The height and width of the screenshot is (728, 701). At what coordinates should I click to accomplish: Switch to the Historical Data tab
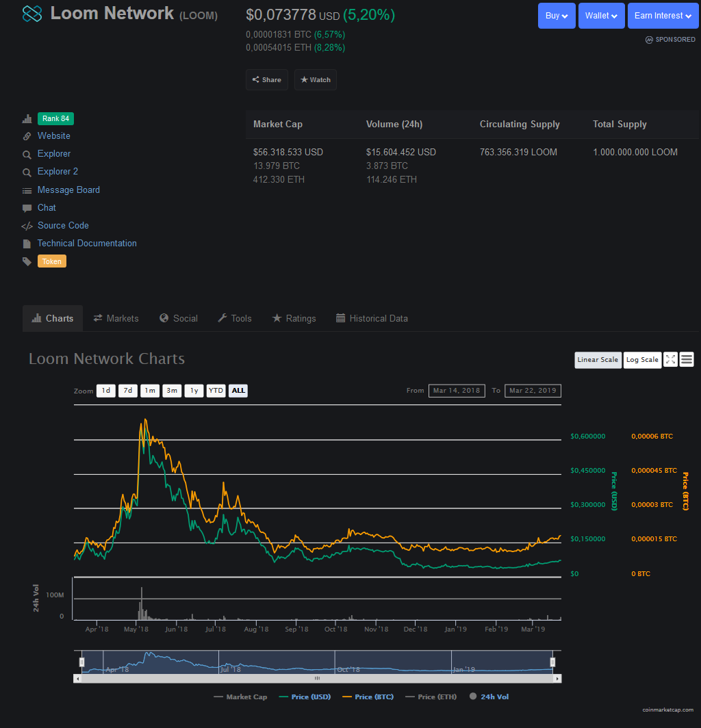pyautogui.click(x=372, y=319)
